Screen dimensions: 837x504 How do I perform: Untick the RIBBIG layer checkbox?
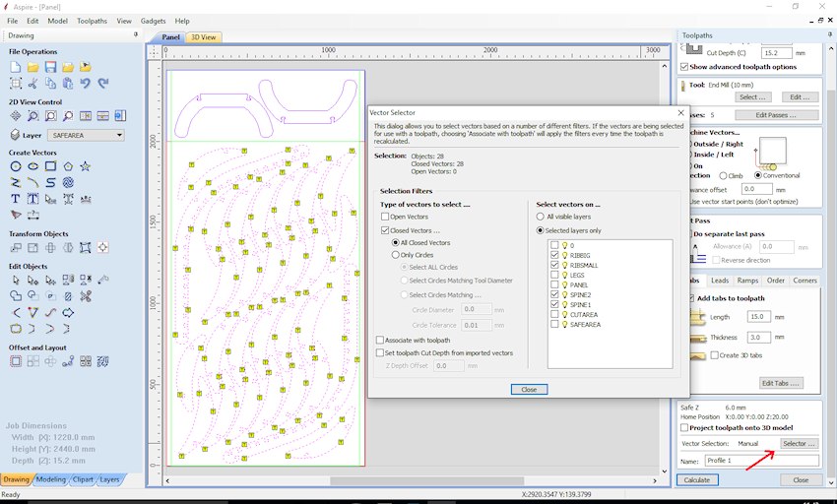click(x=554, y=255)
